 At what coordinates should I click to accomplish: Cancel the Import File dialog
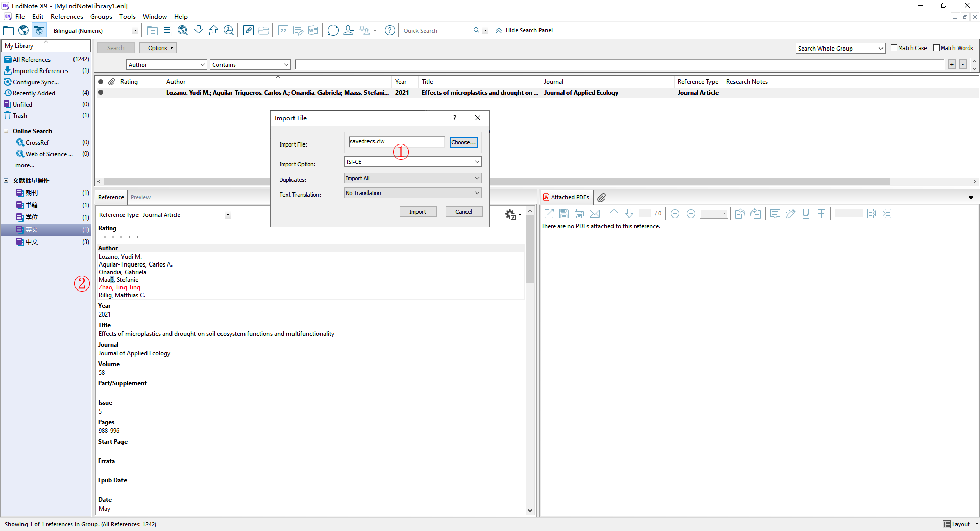tap(463, 212)
